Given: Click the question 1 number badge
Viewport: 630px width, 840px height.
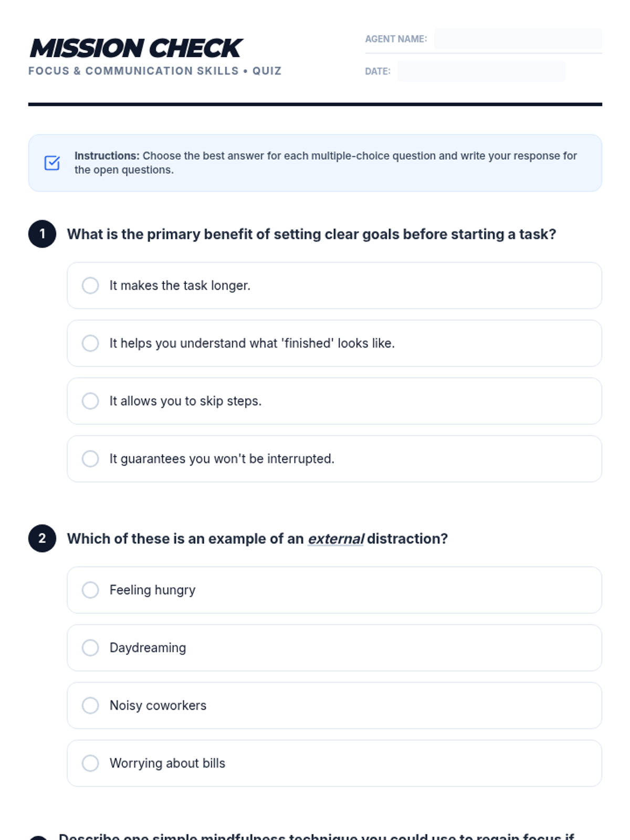Looking at the screenshot, I should [x=42, y=234].
